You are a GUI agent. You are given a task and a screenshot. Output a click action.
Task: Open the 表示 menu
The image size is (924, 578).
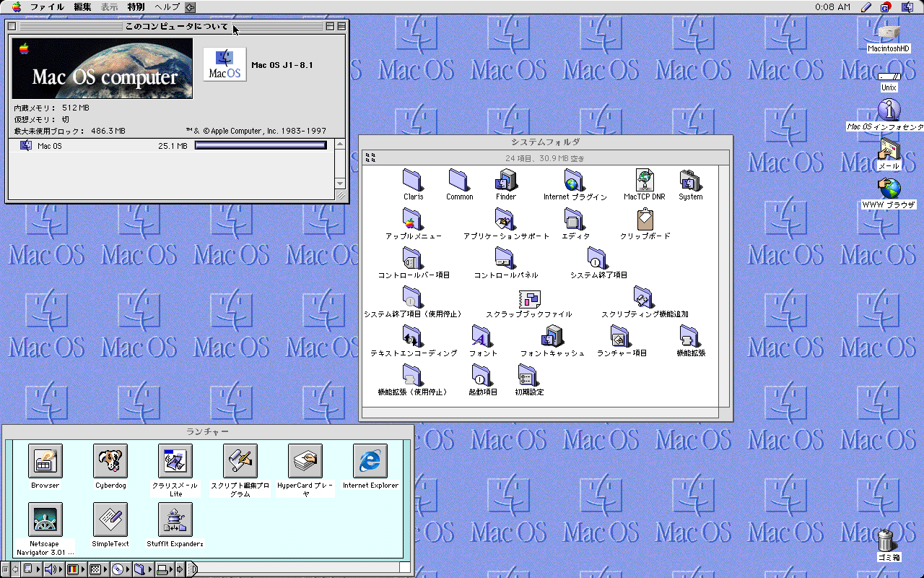109,7
